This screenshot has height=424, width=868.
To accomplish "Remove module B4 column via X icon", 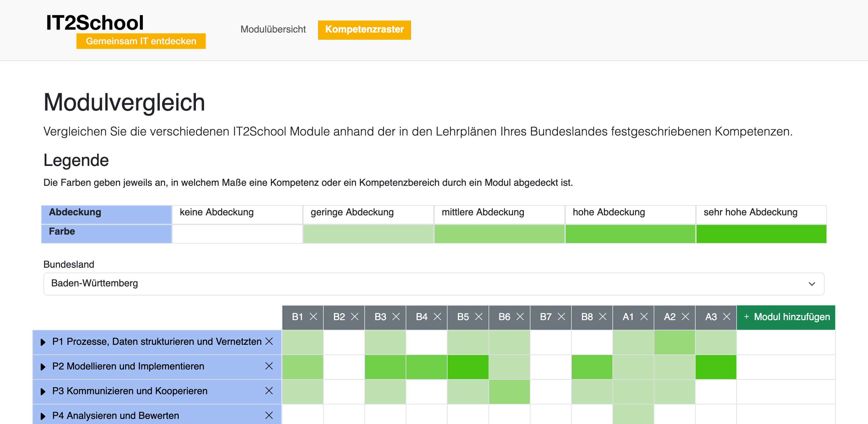I will coord(437,316).
